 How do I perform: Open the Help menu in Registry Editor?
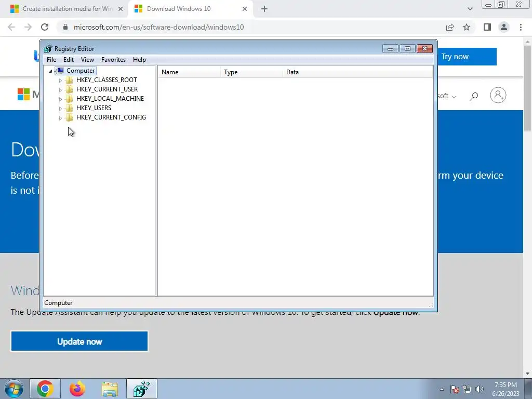point(139,60)
